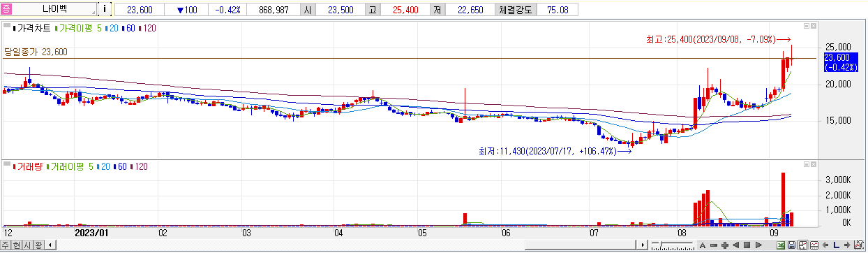Select the 가격차트 legend label

point(31,29)
